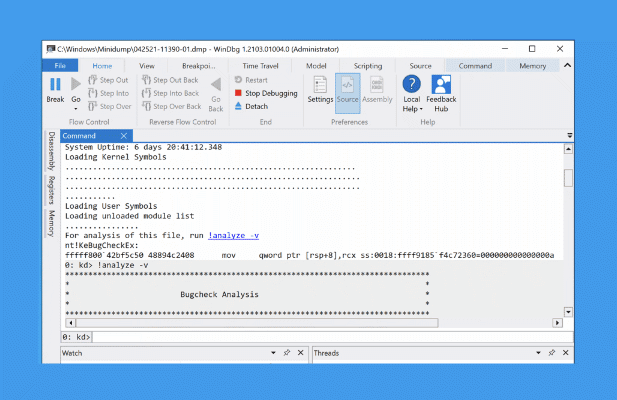The width and height of the screenshot is (617, 400).
Task: Click the horizontal scrollbar thumb
Action: pos(257,323)
